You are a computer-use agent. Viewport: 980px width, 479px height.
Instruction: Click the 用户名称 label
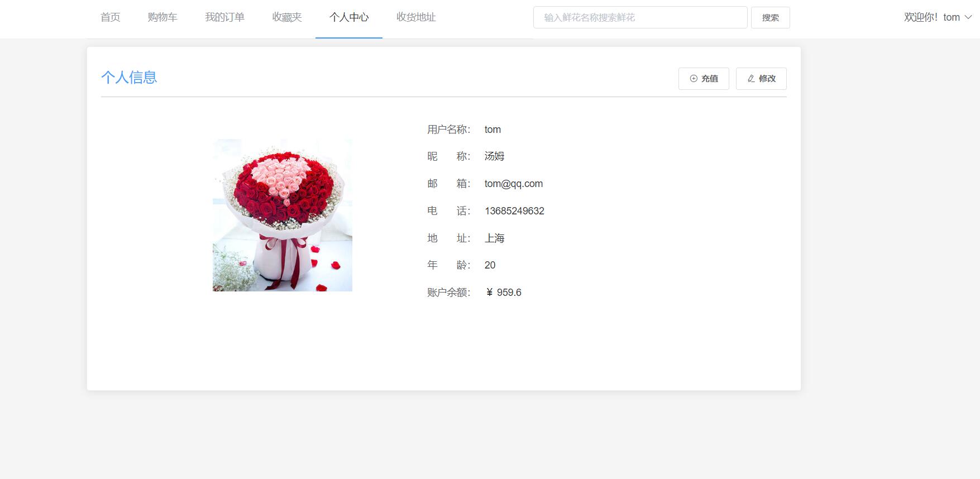click(449, 130)
